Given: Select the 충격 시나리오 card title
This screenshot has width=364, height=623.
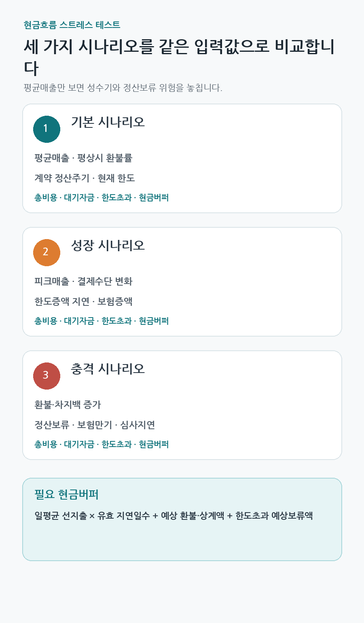Looking at the screenshot, I should click(108, 369).
